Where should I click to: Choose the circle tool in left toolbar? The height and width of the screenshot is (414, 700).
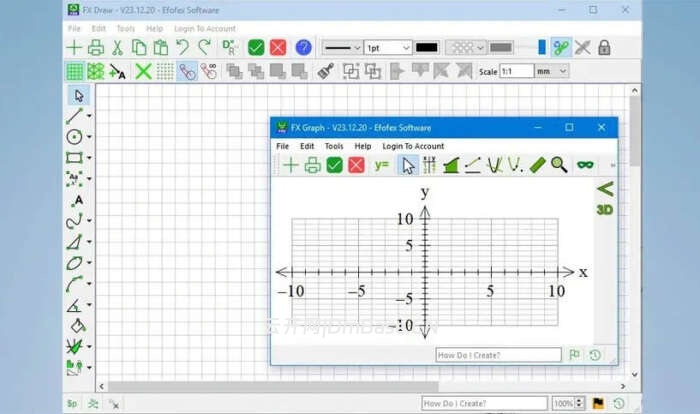tap(75, 137)
